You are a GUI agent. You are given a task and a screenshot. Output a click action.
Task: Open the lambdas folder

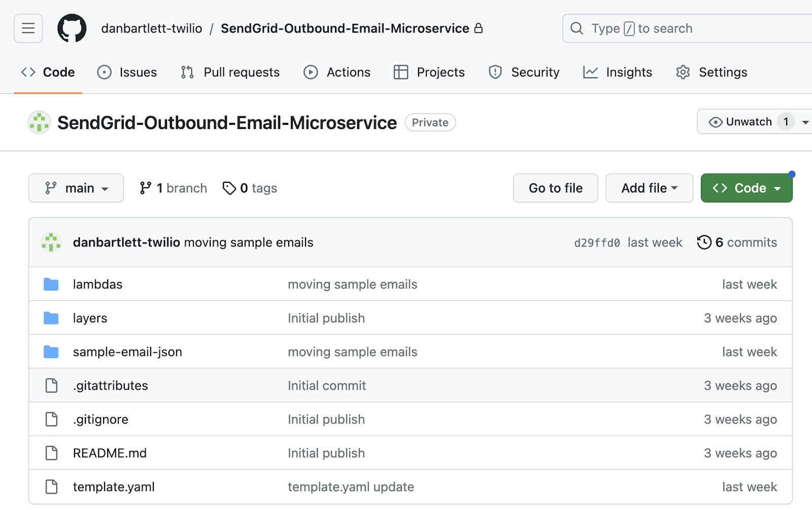click(x=97, y=284)
